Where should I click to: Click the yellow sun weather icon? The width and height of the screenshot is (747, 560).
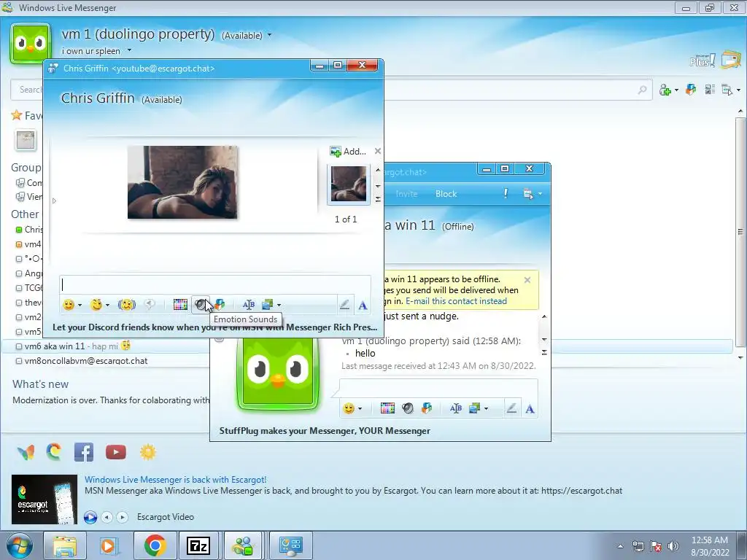coord(147,452)
